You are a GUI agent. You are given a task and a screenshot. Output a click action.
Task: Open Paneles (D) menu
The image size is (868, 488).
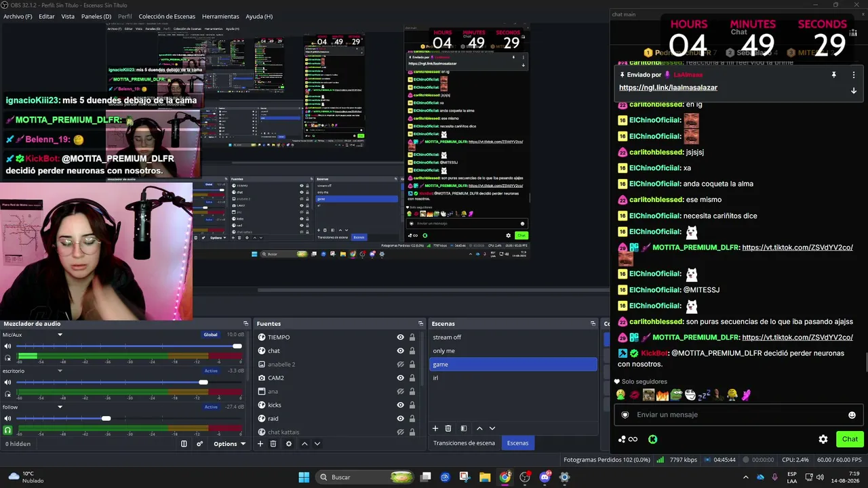pyautogui.click(x=96, y=16)
